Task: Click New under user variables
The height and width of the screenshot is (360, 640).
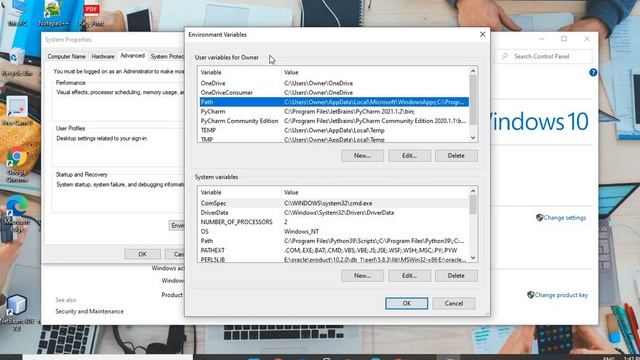Action: point(362,156)
